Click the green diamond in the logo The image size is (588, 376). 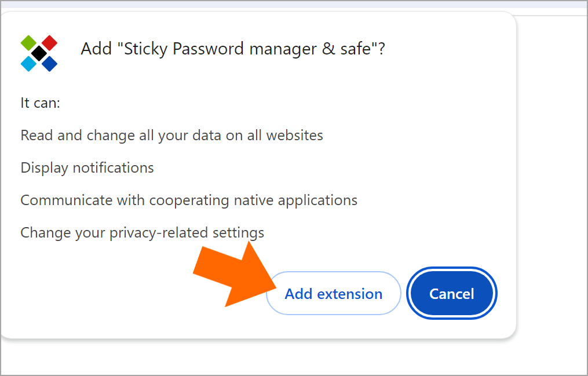click(x=28, y=43)
